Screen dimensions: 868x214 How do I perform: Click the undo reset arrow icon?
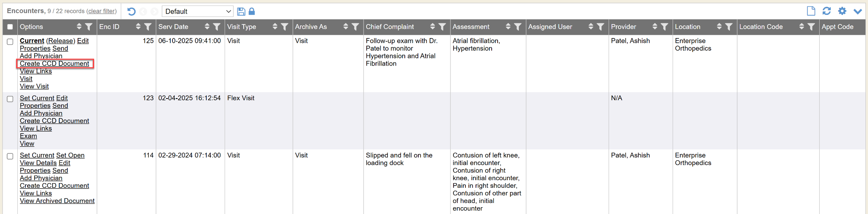131,11
